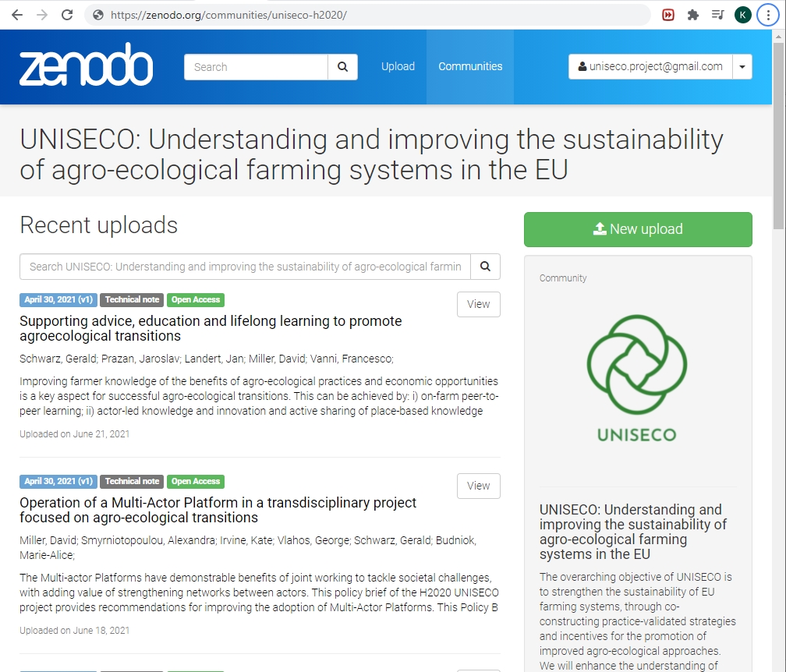
Task: Click the header Search input field
Action: 256,66
